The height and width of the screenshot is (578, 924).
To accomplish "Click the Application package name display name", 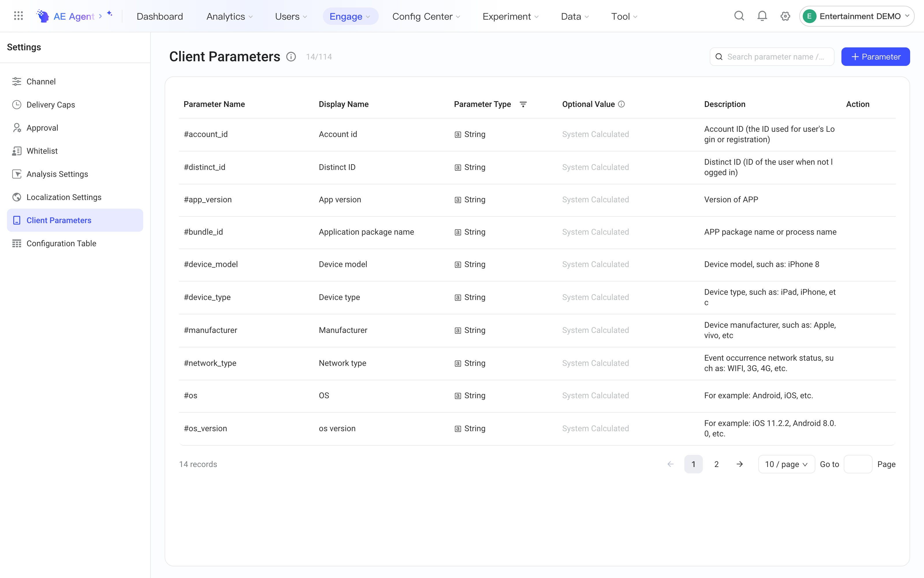I will point(366,232).
